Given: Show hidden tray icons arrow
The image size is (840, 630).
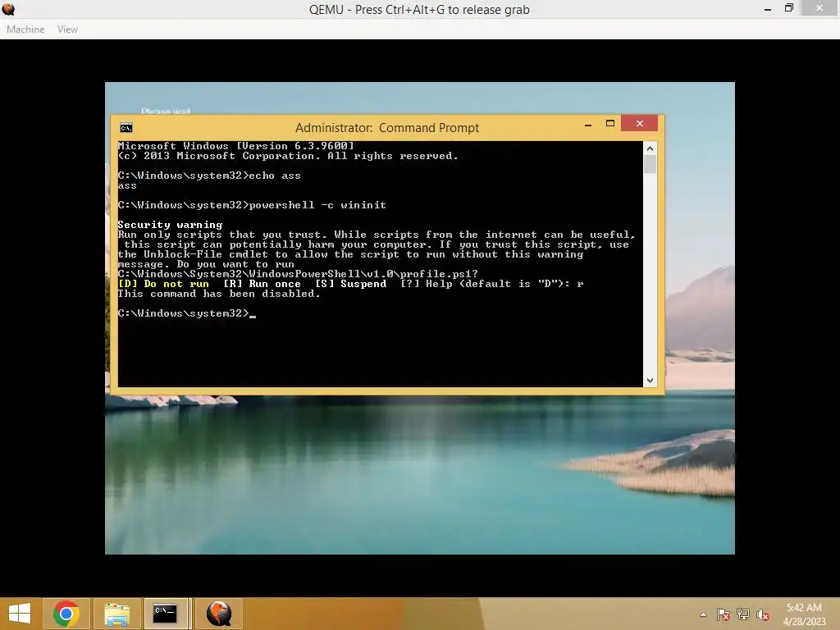Looking at the screenshot, I should 703,614.
